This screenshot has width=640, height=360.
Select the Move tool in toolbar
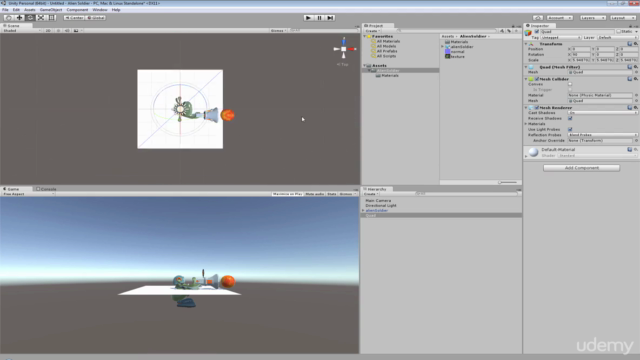(20, 18)
